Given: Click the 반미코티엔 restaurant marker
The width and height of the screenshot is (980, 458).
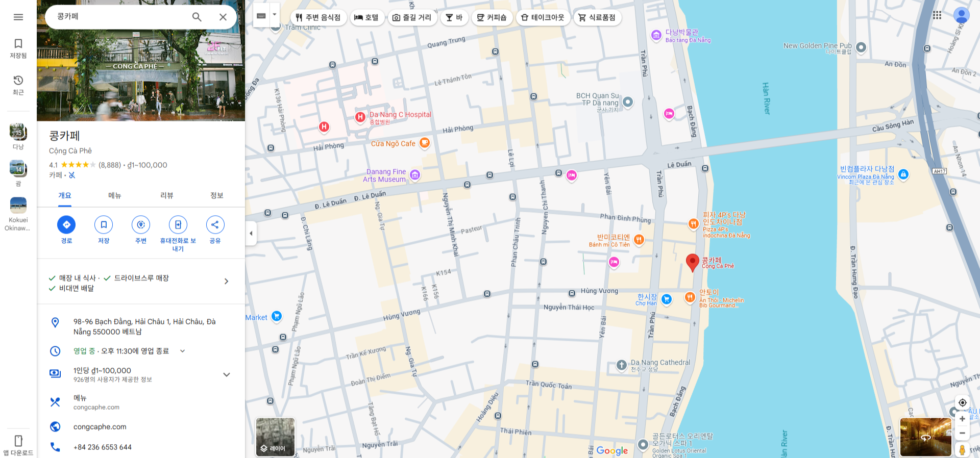Looking at the screenshot, I should click(x=639, y=240).
